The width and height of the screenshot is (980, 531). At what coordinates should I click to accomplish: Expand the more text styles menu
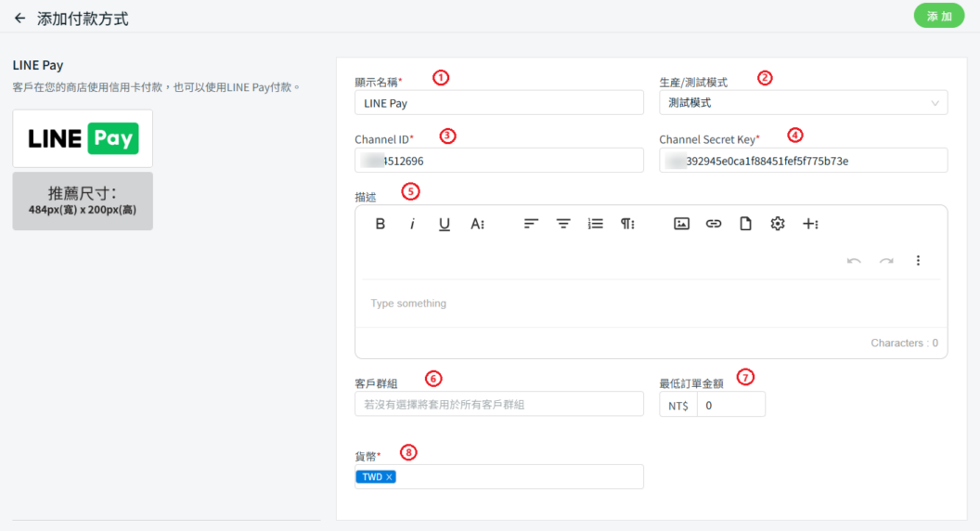[477, 224]
